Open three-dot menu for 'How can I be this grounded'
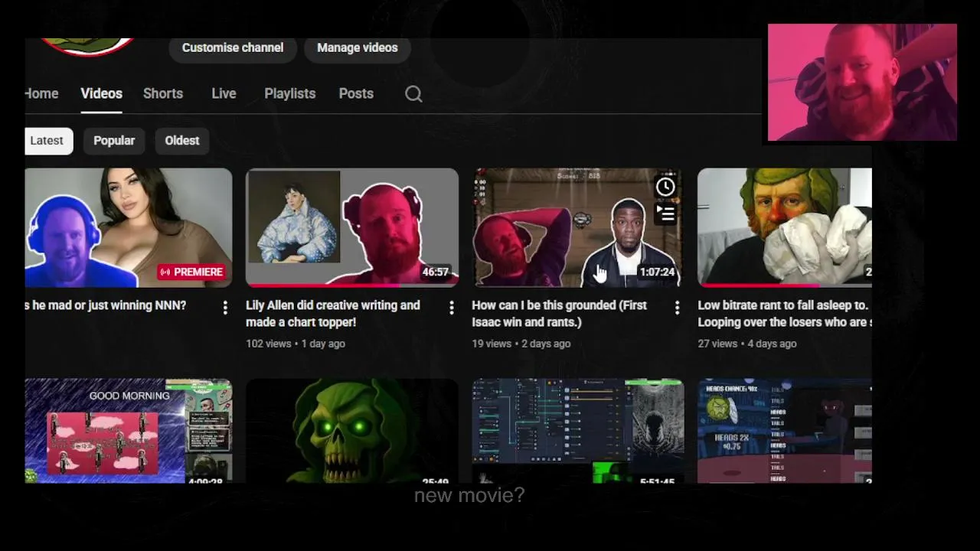This screenshot has height=551, width=980. (x=677, y=308)
